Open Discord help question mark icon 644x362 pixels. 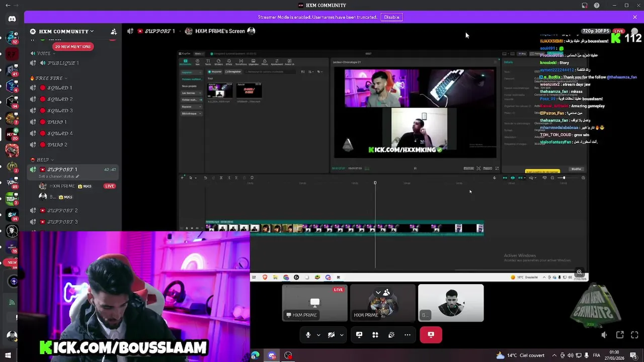(x=597, y=6)
